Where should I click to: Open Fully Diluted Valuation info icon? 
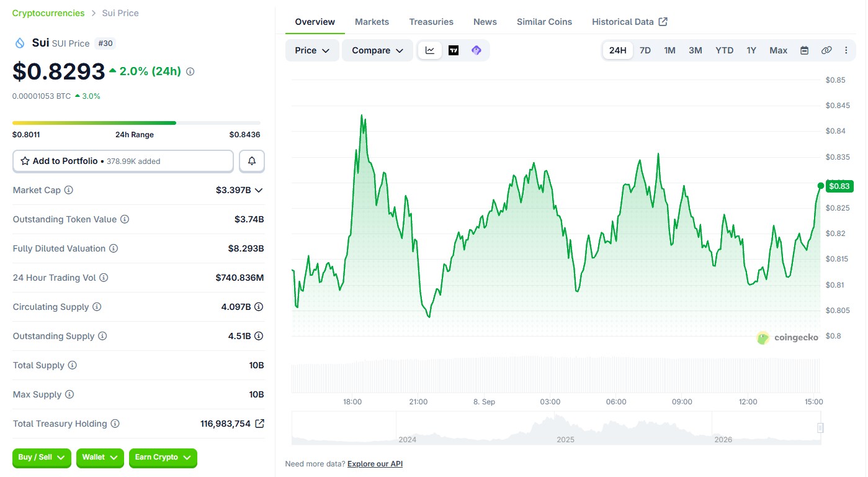pyautogui.click(x=114, y=248)
